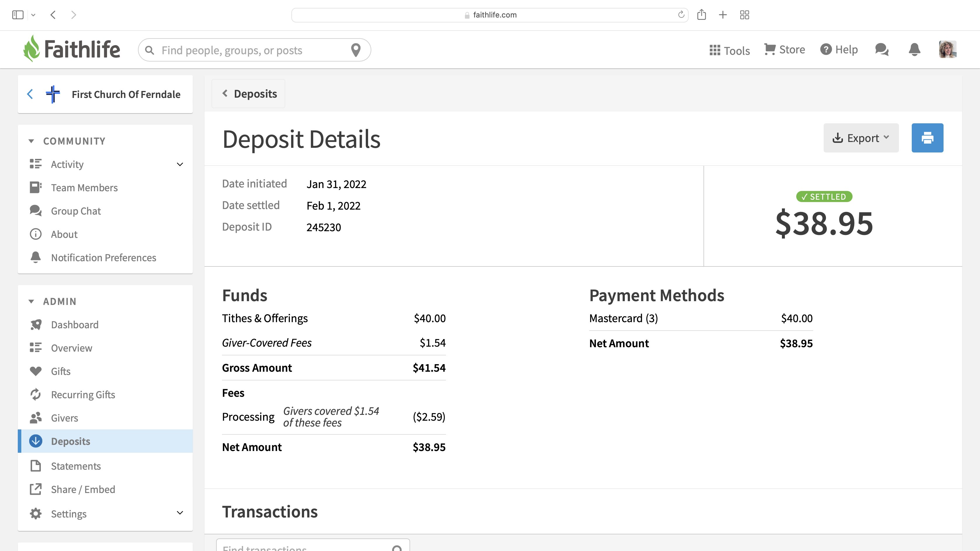Open Group Chat
Viewport: 980px width, 551px height.
point(76,211)
